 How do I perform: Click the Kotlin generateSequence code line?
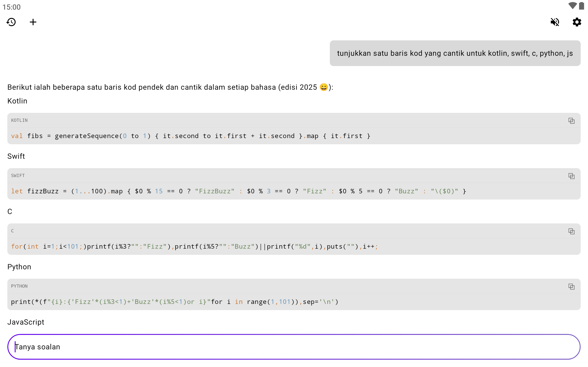click(190, 136)
